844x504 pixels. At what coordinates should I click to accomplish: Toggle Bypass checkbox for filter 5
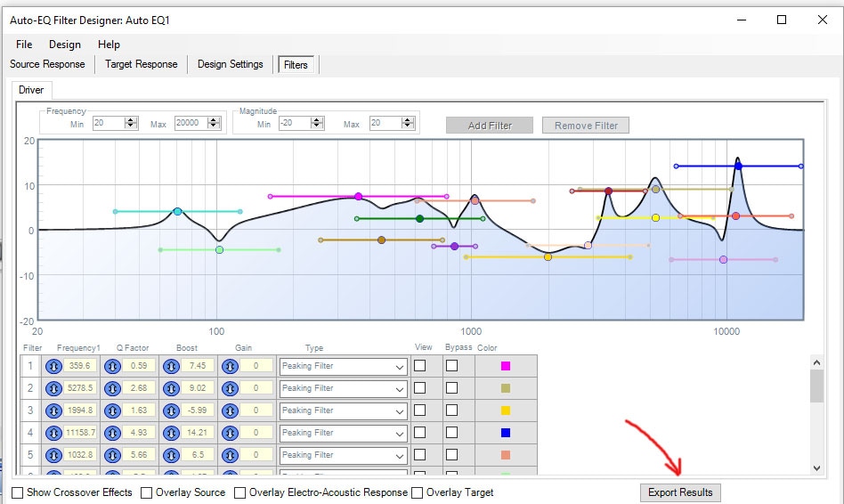point(451,455)
